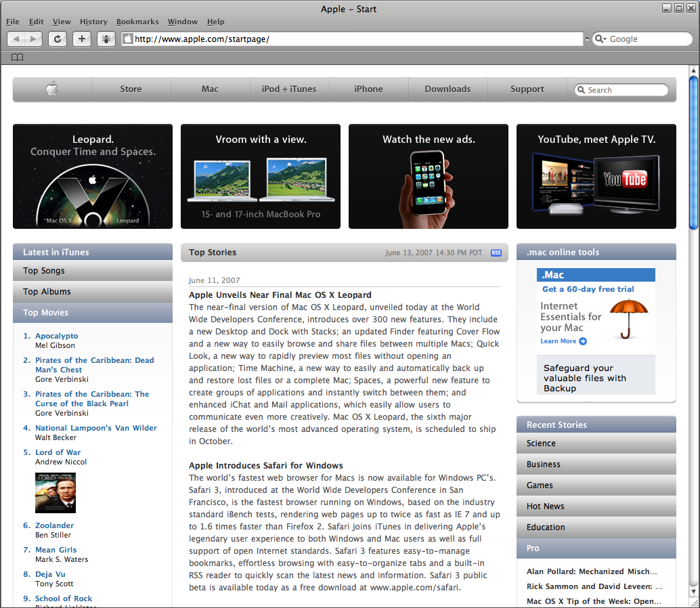The height and width of the screenshot is (608, 700).
Task: Click the Learn More arrow icon
Action: point(583,341)
